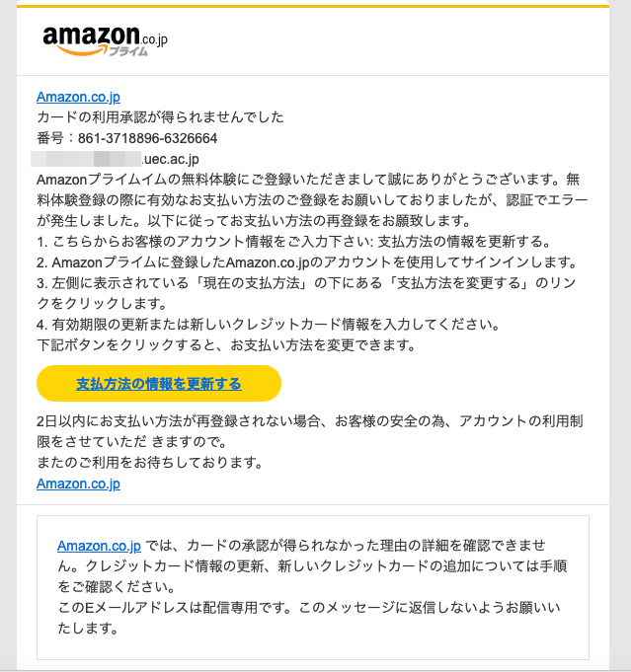The image size is (631, 672).
Task: Select the order number 861-3718896-6326664
Action: [x=147, y=138]
